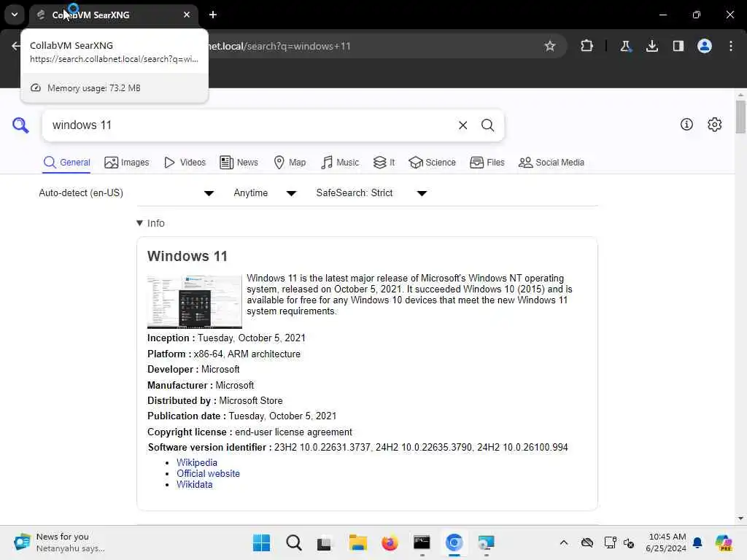Close the CollabVM SearXNG tab
The height and width of the screenshot is (560, 747).
pyautogui.click(x=187, y=15)
